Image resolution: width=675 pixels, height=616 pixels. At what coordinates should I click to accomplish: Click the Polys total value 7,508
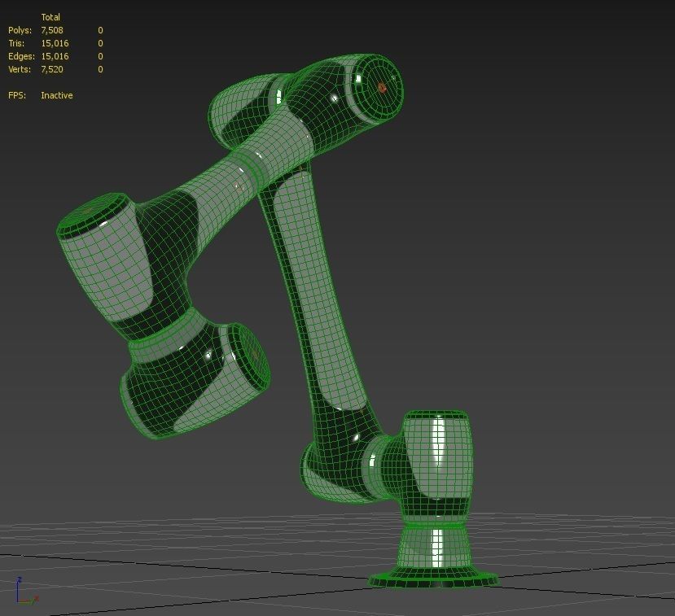tap(52, 30)
